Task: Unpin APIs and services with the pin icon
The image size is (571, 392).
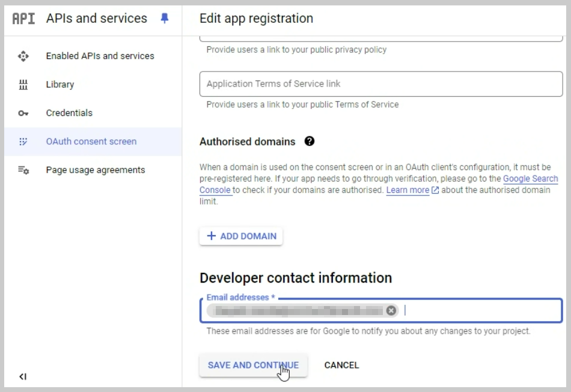Action: coord(165,18)
